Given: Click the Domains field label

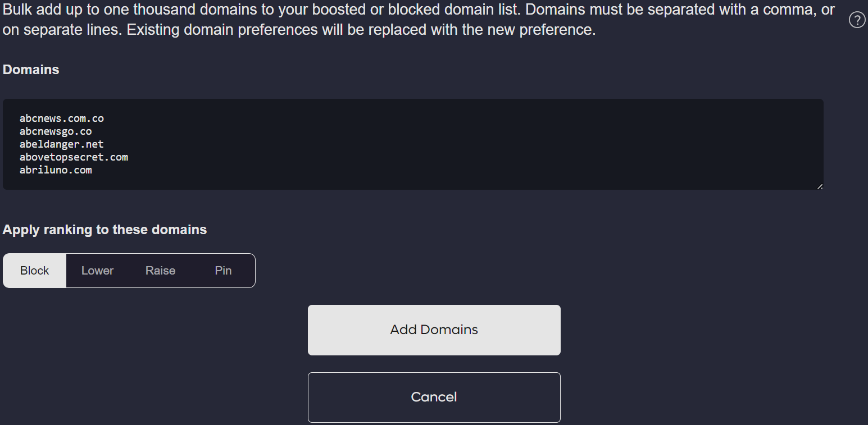Looking at the screenshot, I should (31, 70).
